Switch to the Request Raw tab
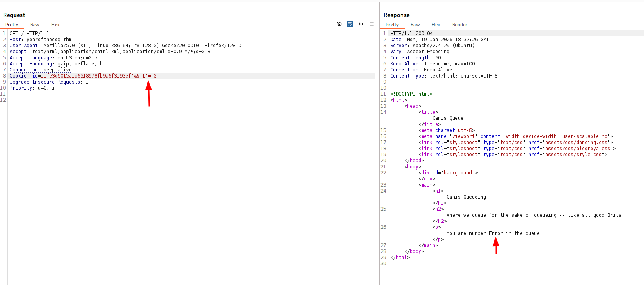 35,25
